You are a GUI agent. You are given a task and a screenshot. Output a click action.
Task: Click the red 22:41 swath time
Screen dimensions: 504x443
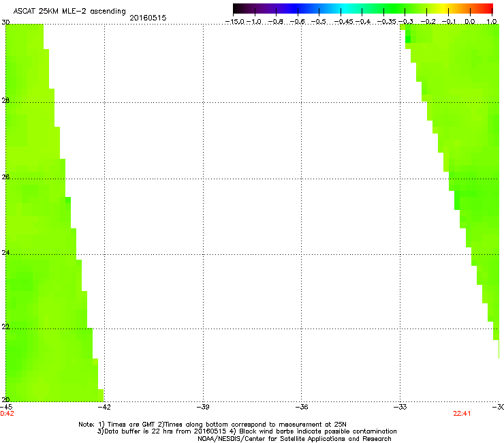(462, 414)
